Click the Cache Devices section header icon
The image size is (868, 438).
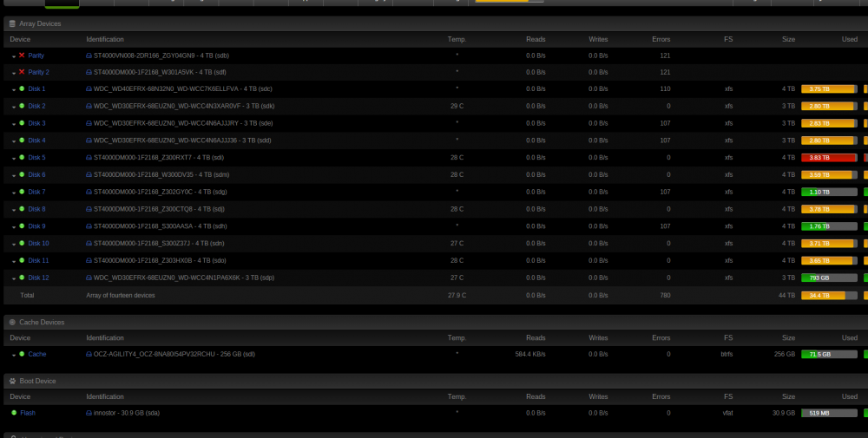(12, 322)
